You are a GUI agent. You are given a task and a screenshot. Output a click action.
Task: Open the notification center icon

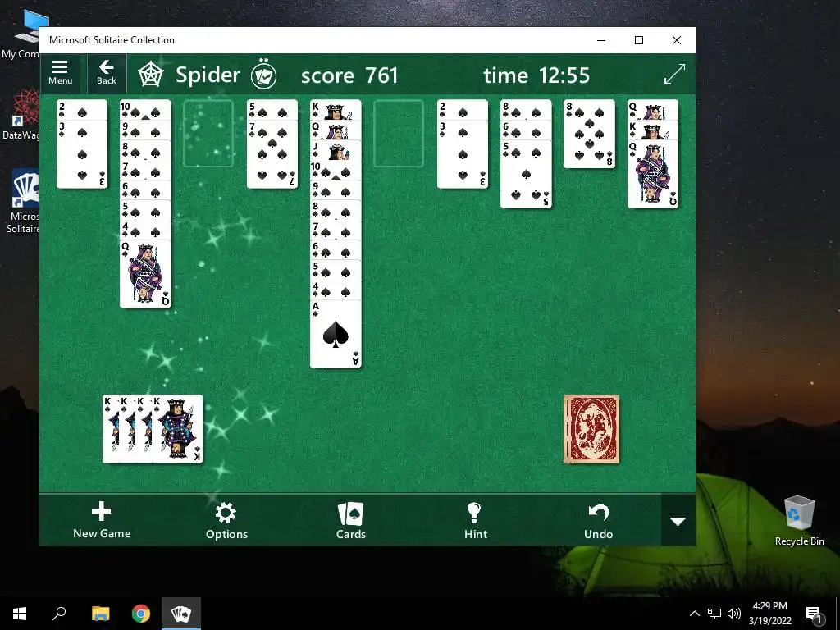pyautogui.click(x=814, y=614)
